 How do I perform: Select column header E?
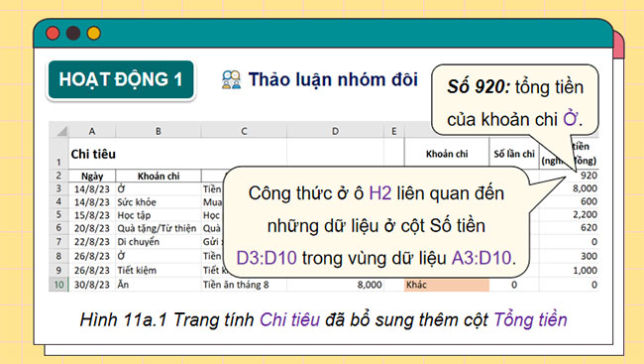pyautogui.click(x=394, y=131)
